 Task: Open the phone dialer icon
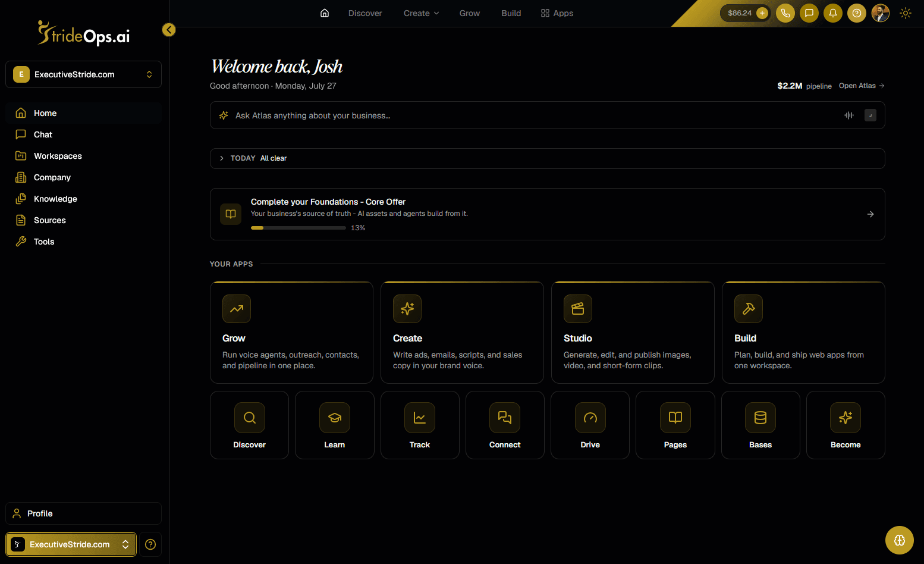(785, 13)
